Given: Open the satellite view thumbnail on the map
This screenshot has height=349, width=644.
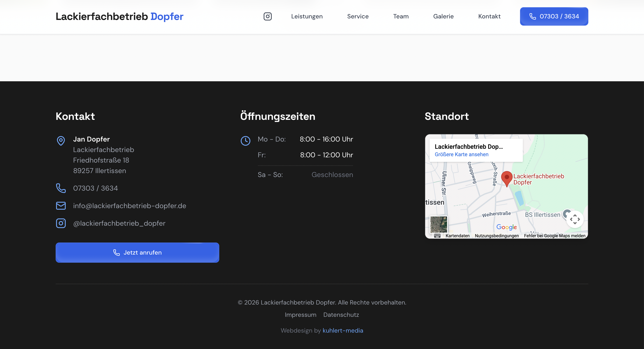Looking at the screenshot, I should (x=439, y=225).
